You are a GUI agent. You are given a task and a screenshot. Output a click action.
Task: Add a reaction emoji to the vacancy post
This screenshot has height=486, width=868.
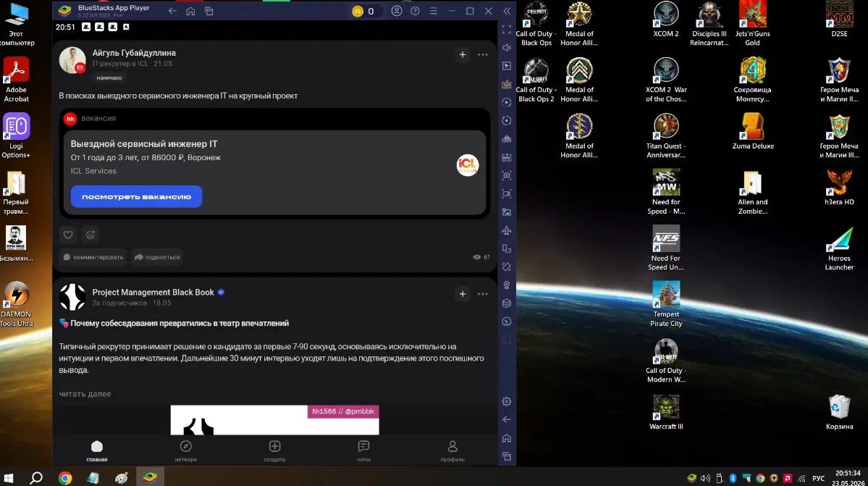(90, 235)
